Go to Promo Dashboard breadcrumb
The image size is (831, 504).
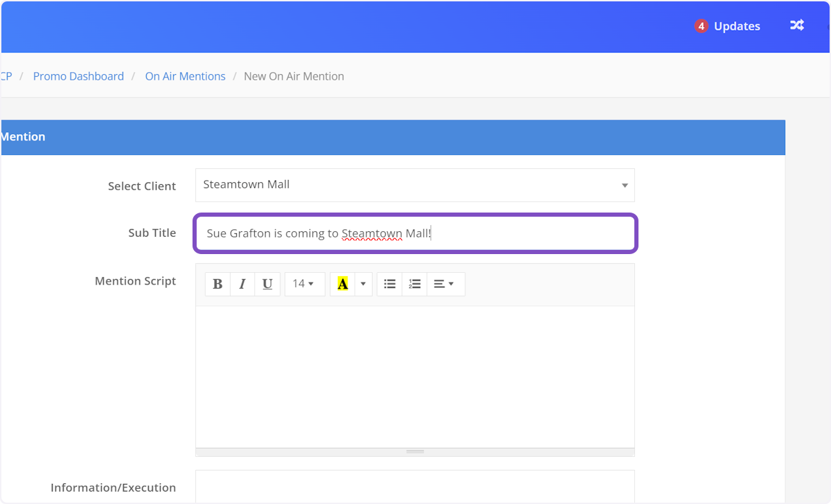78,76
